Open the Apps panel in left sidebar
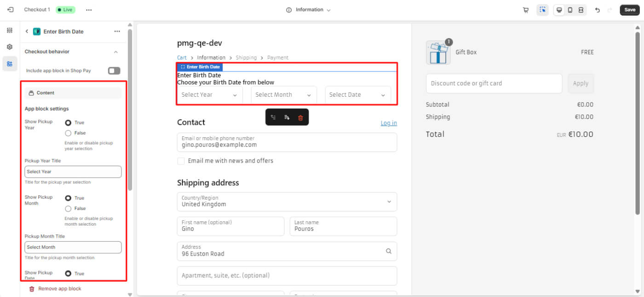 [x=10, y=64]
